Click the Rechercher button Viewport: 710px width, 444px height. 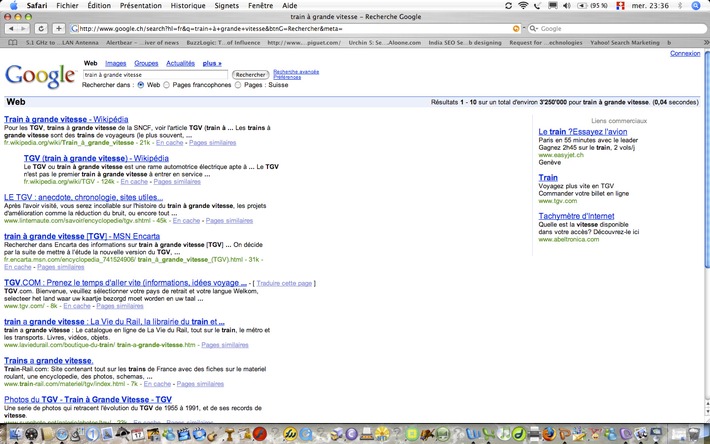click(x=250, y=75)
